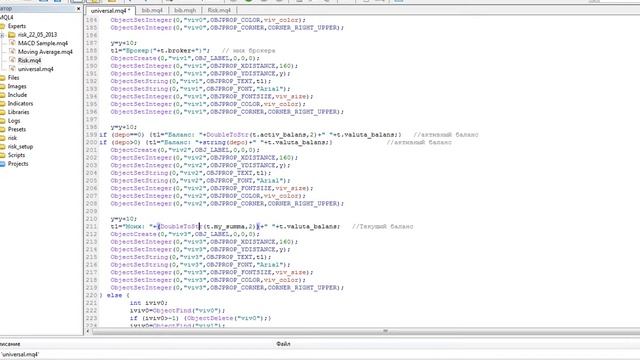640x360 pixels.
Task: Click the 'if (depo==0)' statement on line 199
Action: point(122,135)
